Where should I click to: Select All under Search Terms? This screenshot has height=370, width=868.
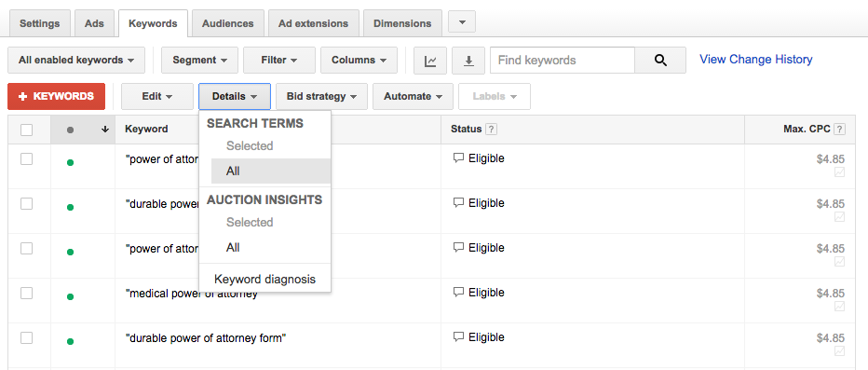pyautogui.click(x=271, y=171)
